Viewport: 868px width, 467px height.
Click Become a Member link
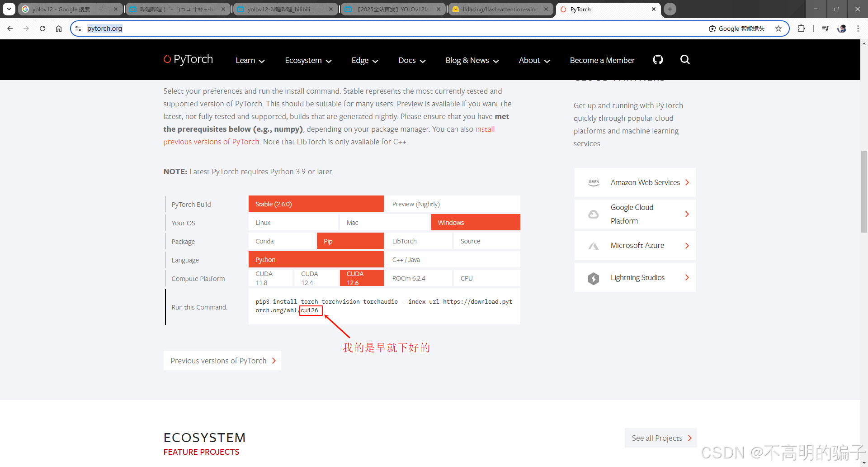point(602,60)
